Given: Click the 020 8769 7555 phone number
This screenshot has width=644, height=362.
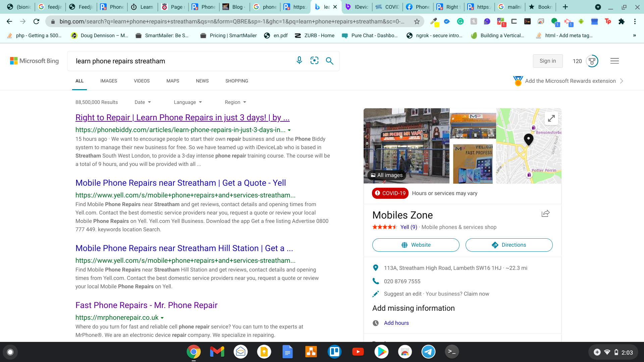Looking at the screenshot, I should (402, 282).
